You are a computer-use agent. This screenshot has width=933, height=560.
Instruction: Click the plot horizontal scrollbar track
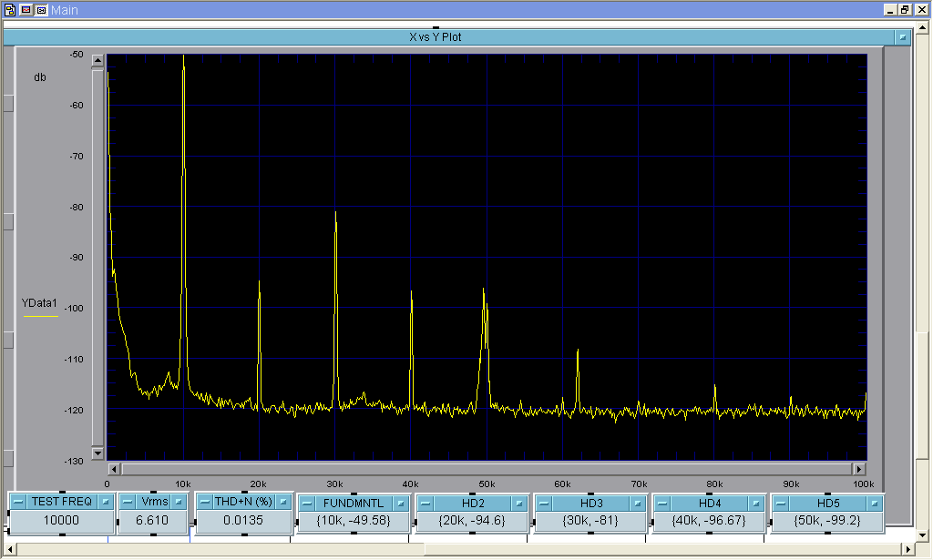[x=487, y=469]
